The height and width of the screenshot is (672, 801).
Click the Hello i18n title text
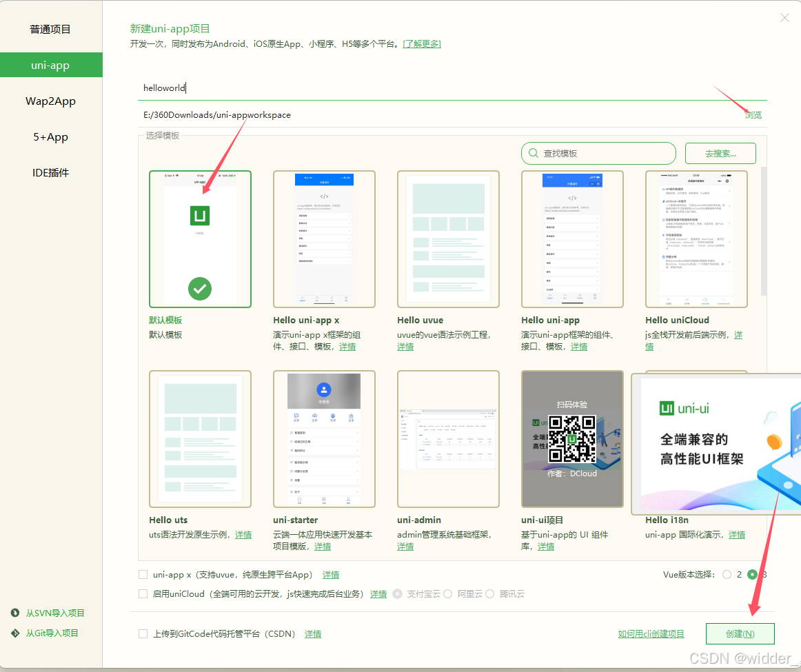[667, 520]
